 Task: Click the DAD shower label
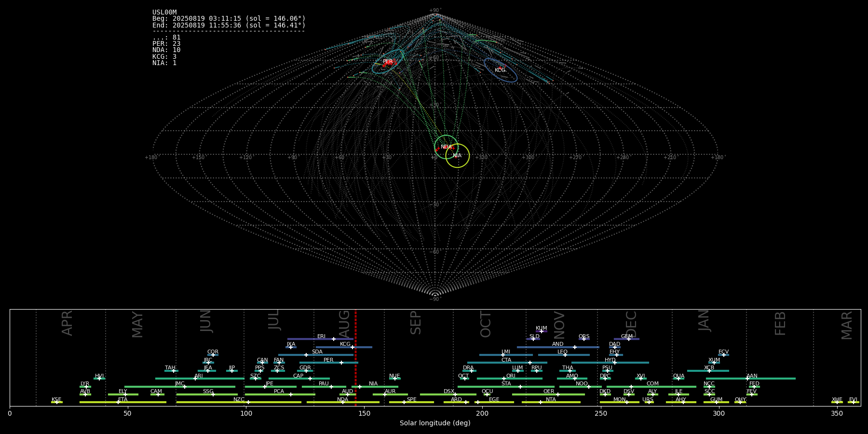tap(615, 344)
